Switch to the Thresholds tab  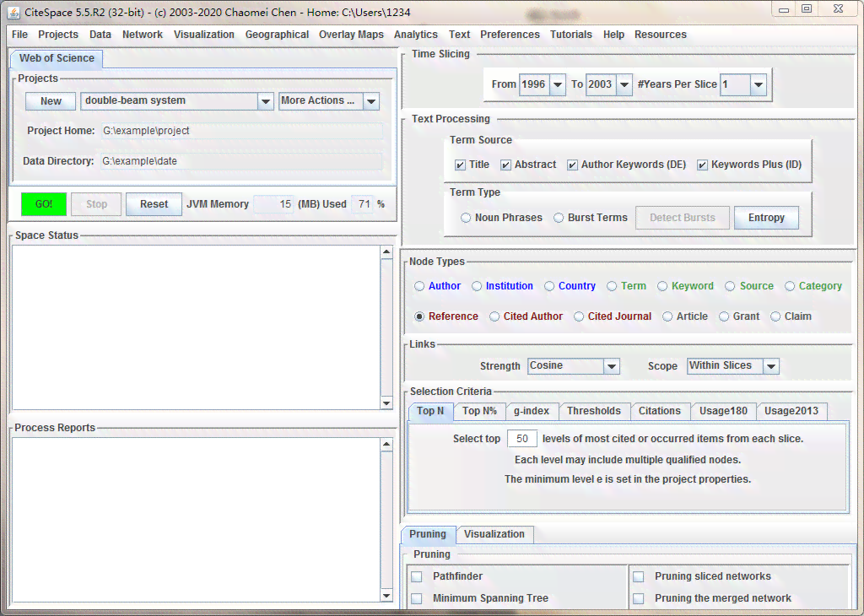[x=593, y=411]
